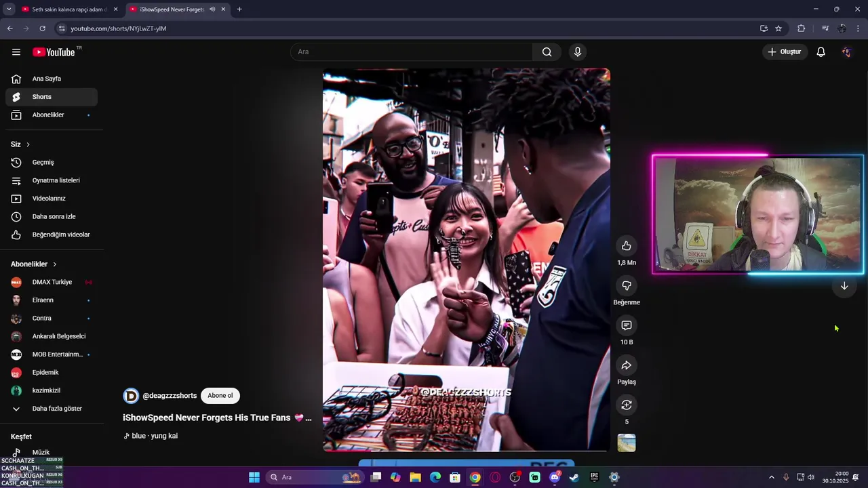
Task: Open the YouTube account avatar menu
Action: coord(846,52)
